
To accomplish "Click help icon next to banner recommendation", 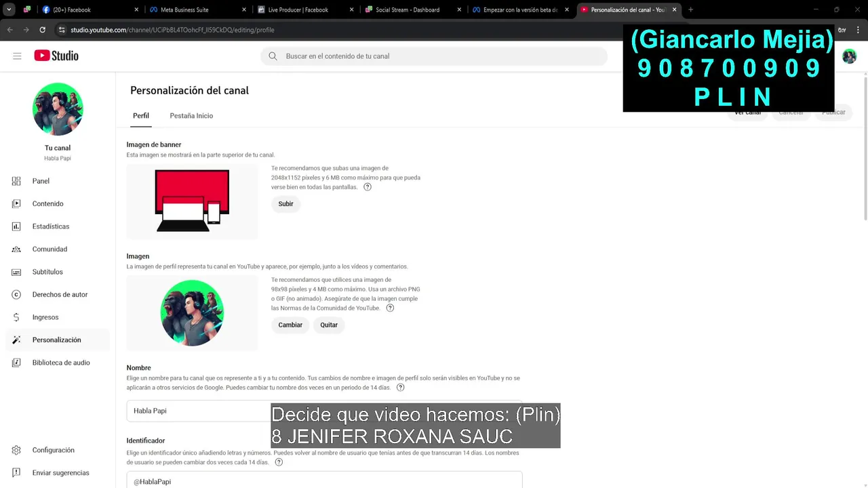I will click(x=368, y=187).
